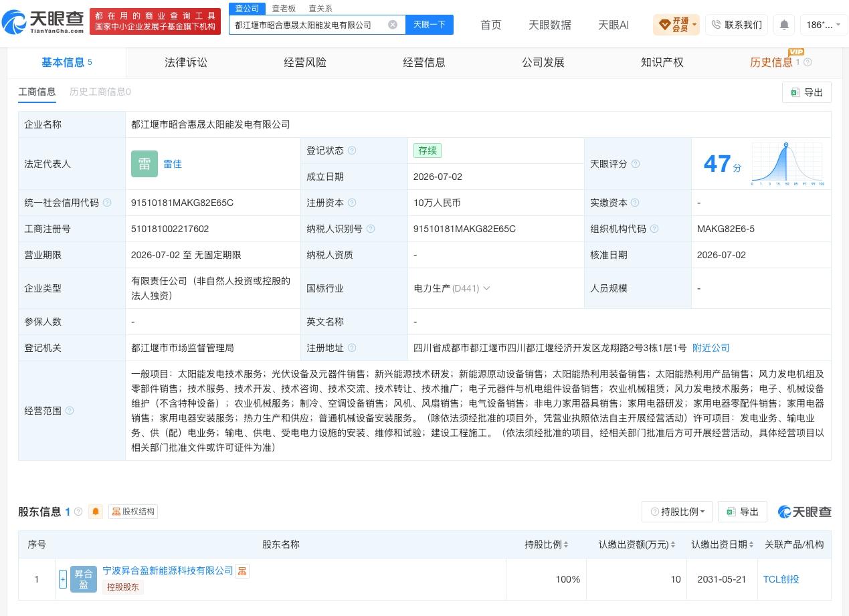
Task: Click the orange bell alert icon by 股东信息
Action: [x=96, y=512]
